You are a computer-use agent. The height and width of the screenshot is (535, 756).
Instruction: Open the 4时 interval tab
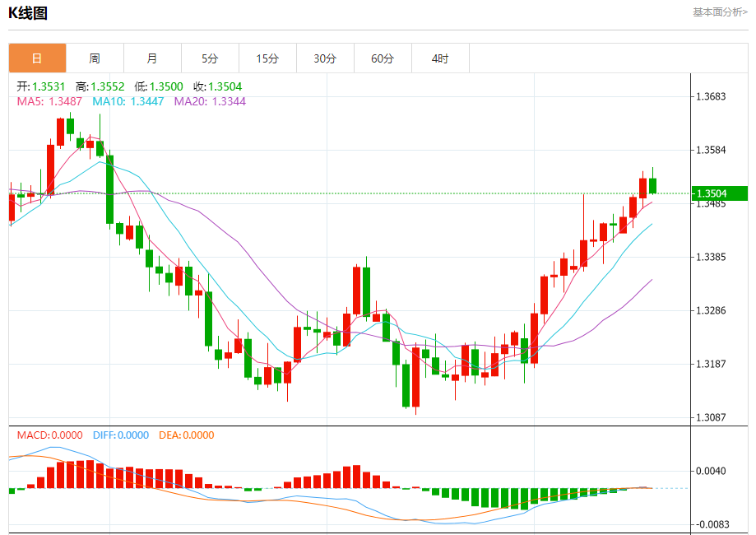440,58
